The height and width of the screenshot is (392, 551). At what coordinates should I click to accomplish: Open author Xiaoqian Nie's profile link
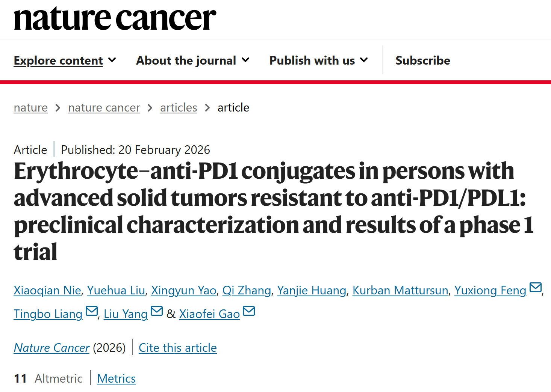point(47,290)
